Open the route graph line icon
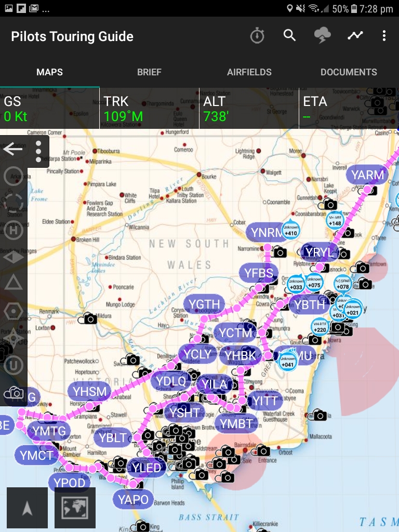The height and width of the screenshot is (532, 399). tap(355, 35)
